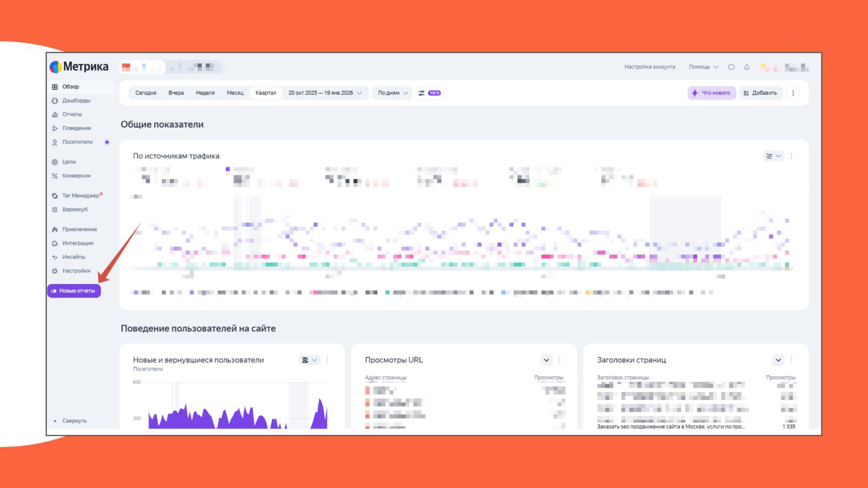Click the Настройка аккаунта link
This screenshot has height=488, width=868.
click(649, 67)
